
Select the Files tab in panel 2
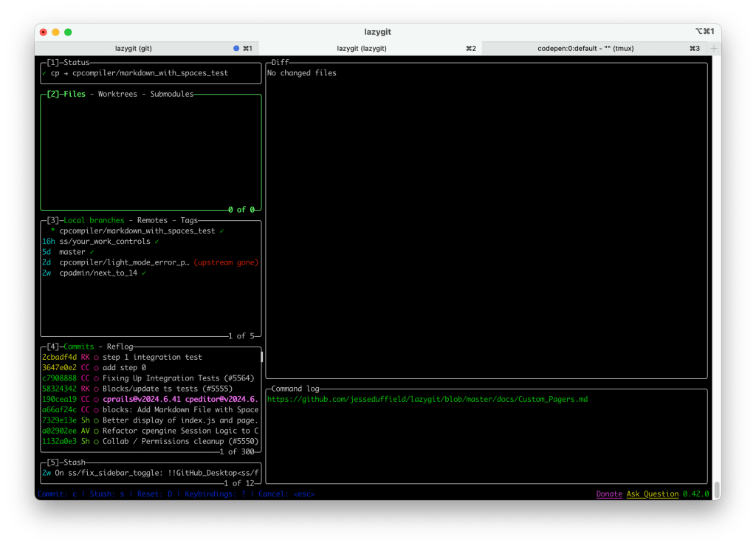(75, 94)
